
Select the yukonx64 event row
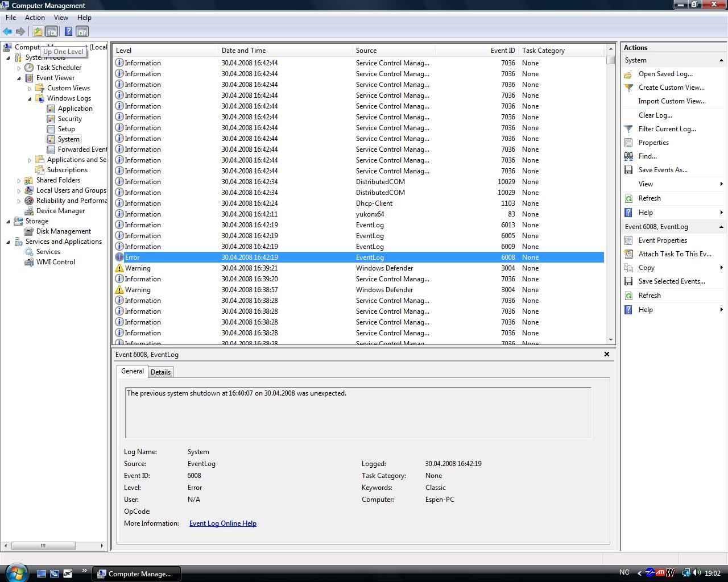pyautogui.click(x=358, y=214)
